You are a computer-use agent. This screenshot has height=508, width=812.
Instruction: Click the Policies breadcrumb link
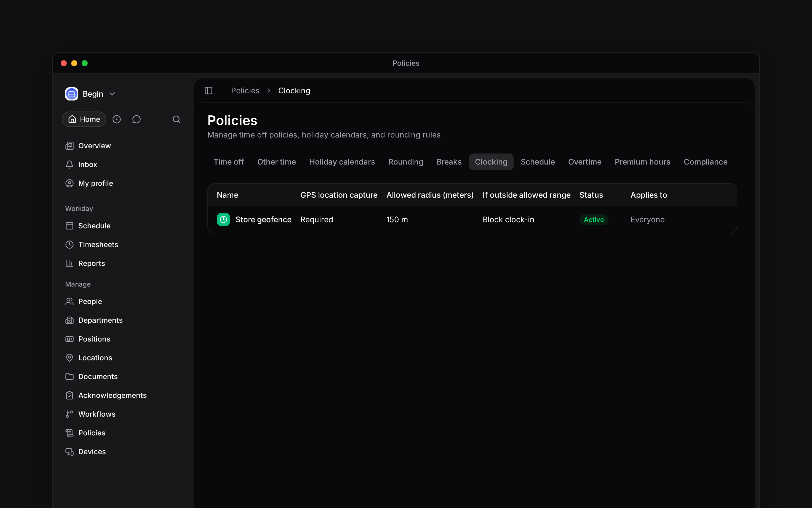(x=245, y=91)
